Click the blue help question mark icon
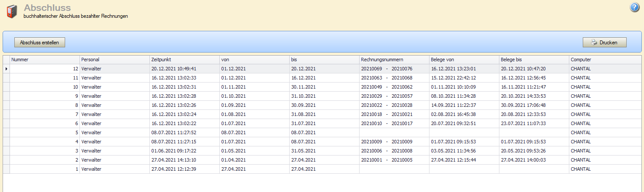 tap(634, 7)
